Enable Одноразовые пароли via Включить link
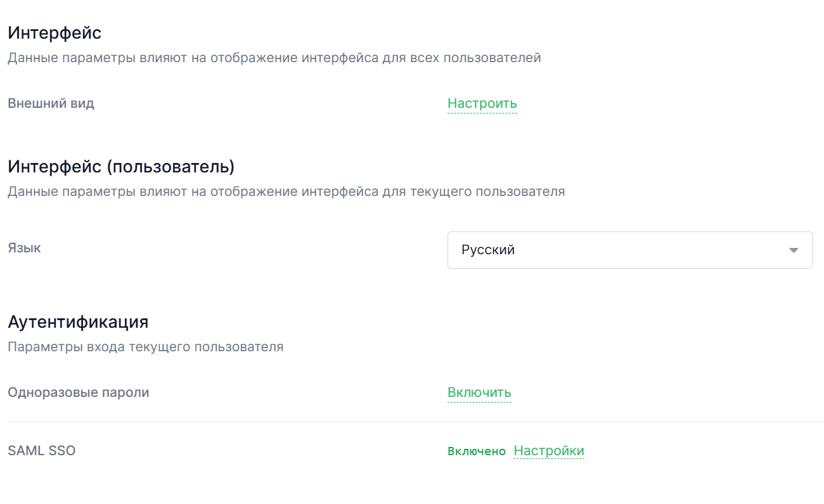824x504 pixels. point(479,392)
